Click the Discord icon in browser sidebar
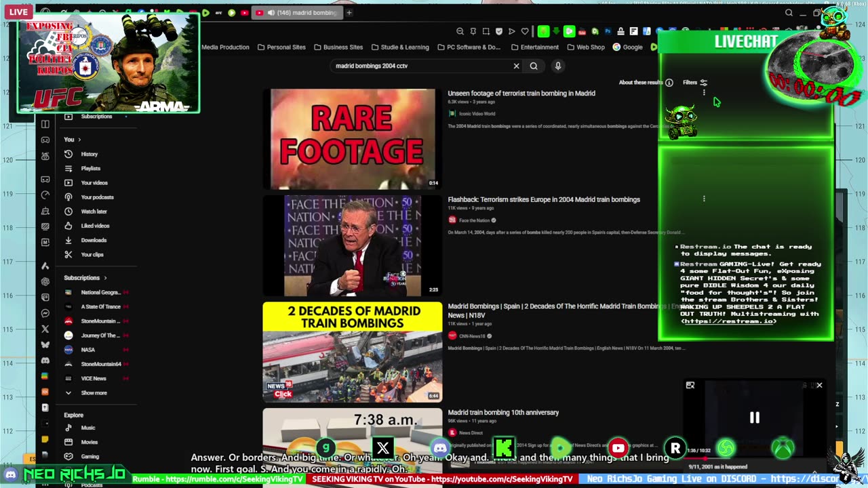The height and width of the screenshot is (488, 868). (x=45, y=361)
